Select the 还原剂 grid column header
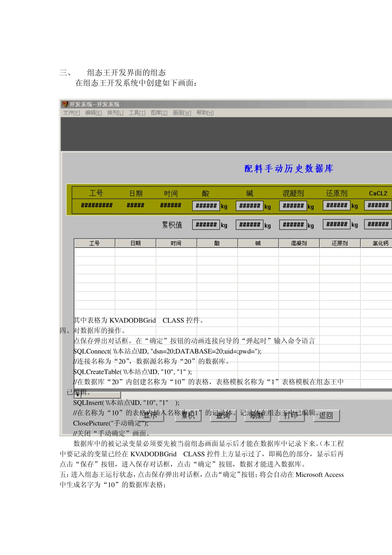Screen dimensions: 392x555 click(x=340, y=243)
